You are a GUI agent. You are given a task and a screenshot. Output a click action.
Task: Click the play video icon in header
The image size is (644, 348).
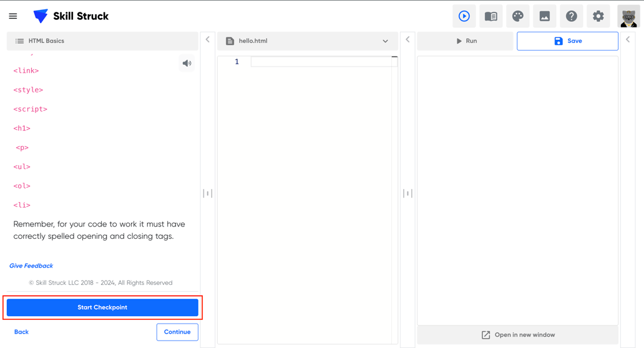[x=464, y=16]
